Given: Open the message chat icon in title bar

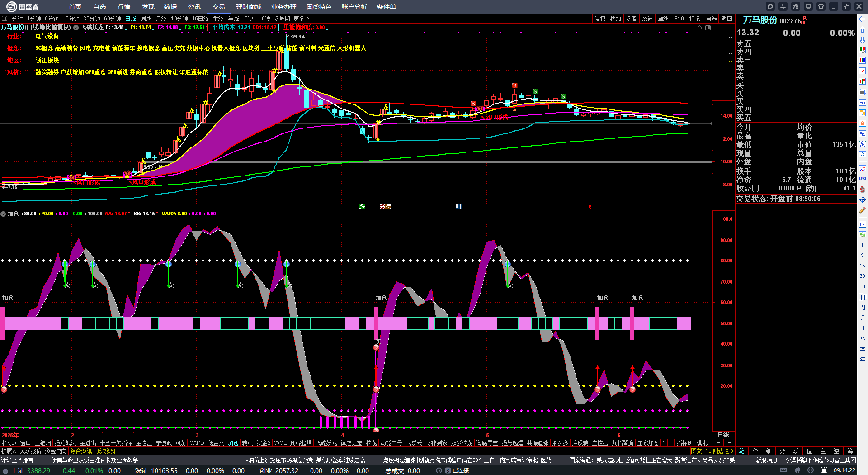Looking at the screenshot, I should [770, 6].
